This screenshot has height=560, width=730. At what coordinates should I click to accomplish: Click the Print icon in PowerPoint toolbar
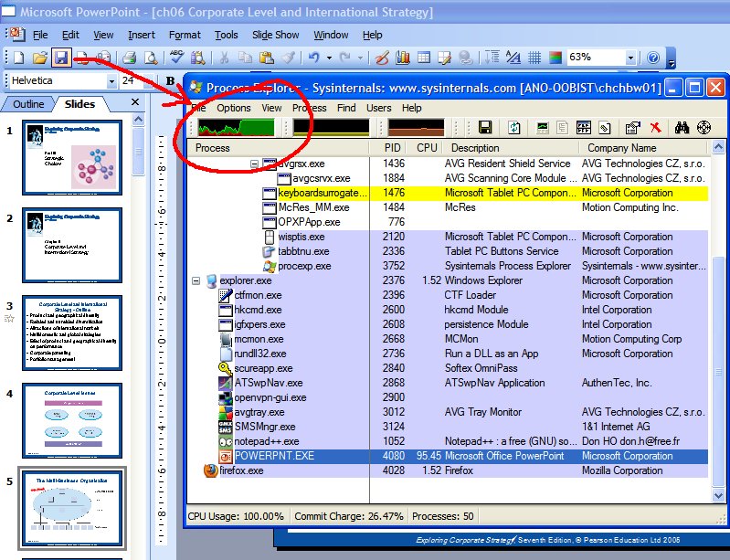point(129,58)
